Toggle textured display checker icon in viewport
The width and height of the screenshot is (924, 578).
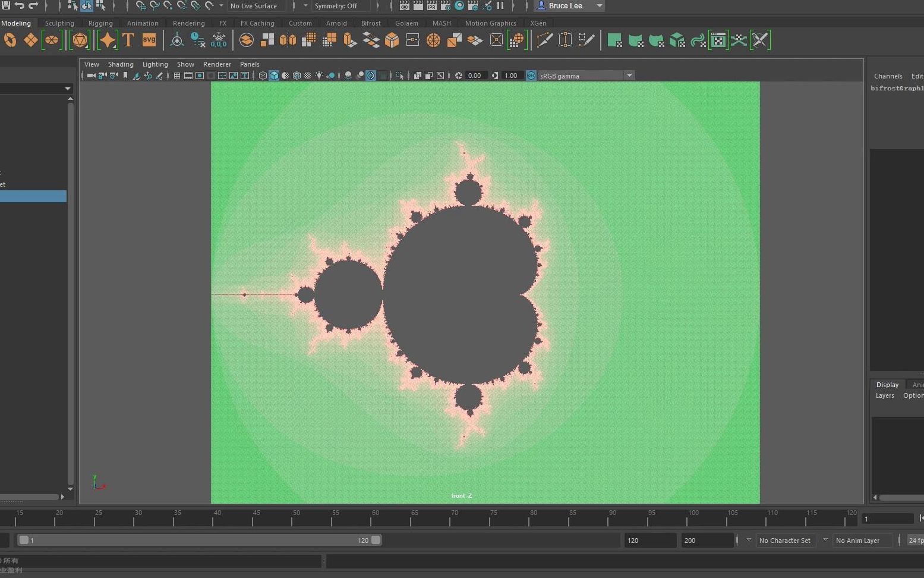coord(308,76)
